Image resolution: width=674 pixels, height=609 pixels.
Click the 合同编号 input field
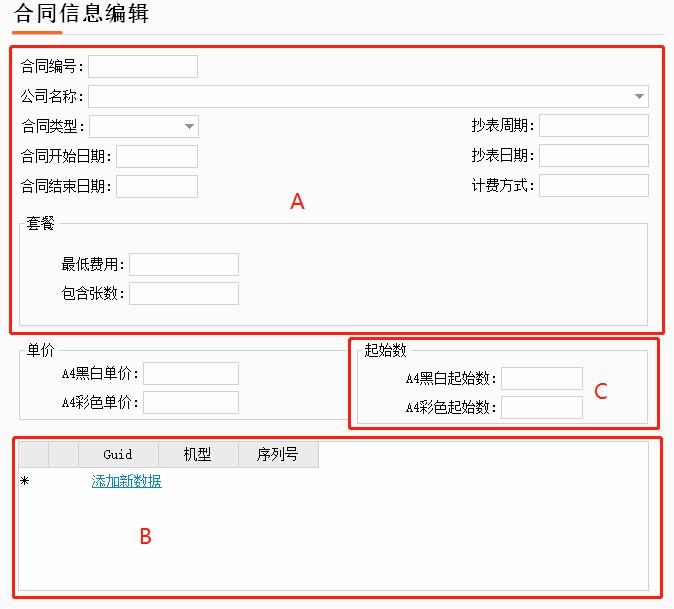click(x=143, y=67)
